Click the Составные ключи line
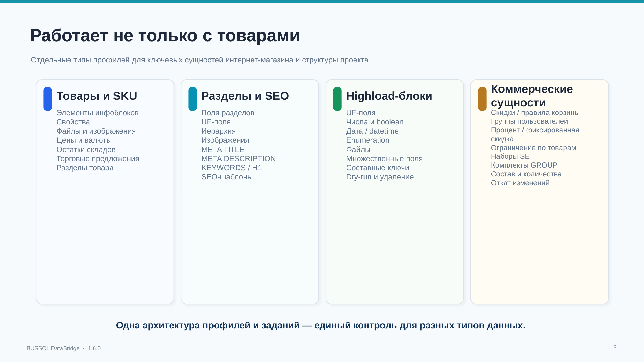This screenshot has height=362, width=644. click(x=377, y=168)
